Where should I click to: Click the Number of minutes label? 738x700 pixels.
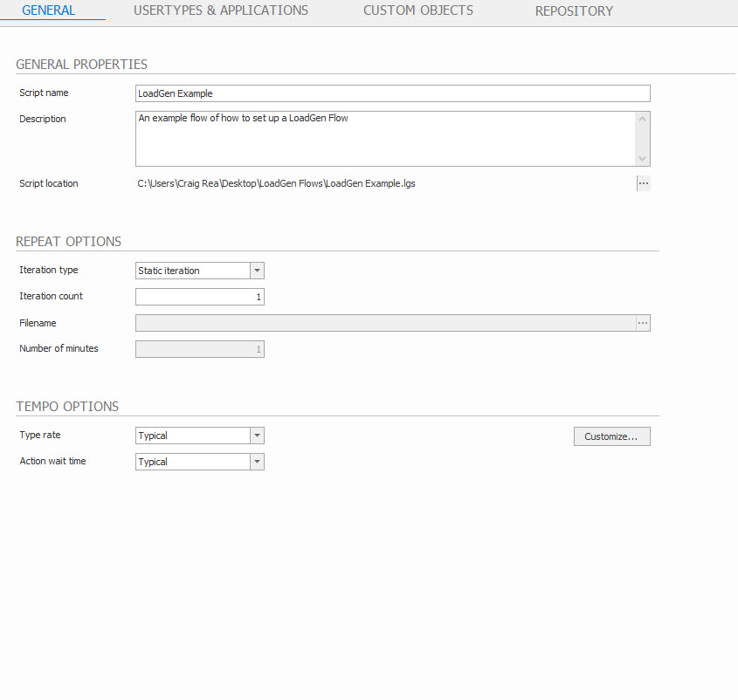tap(59, 348)
